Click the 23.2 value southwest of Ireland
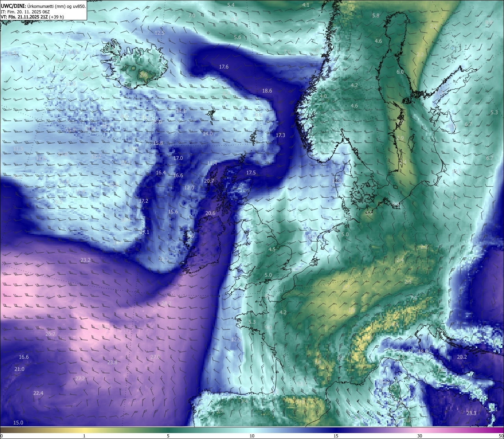Image resolution: width=504 pixels, height=439 pixels. point(85,260)
